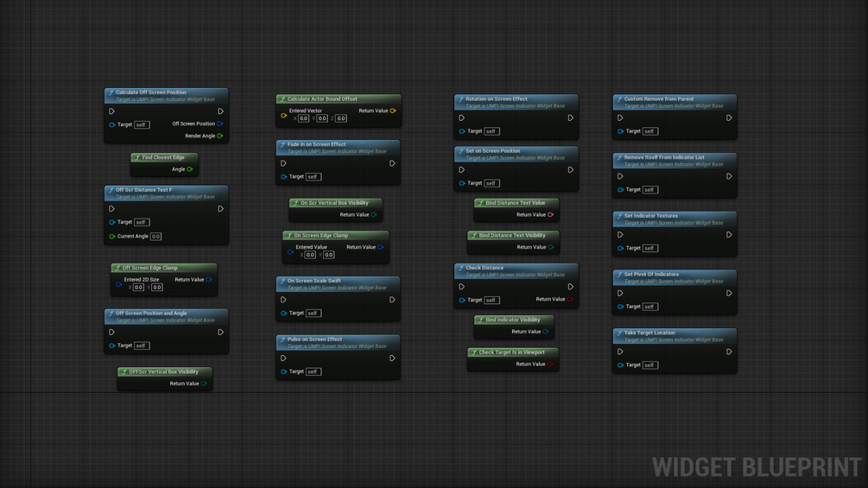Click the Current Angle input pin
The height and width of the screenshot is (488, 868).
point(111,237)
